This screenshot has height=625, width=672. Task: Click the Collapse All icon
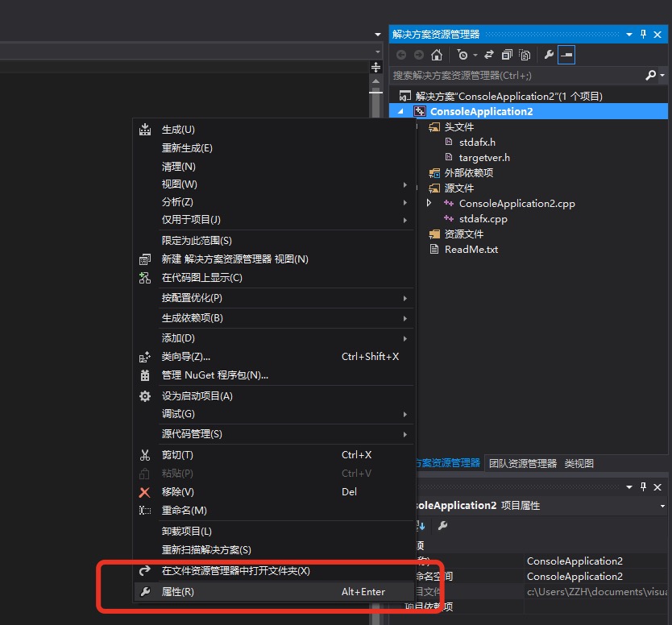click(x=507, y=55)
